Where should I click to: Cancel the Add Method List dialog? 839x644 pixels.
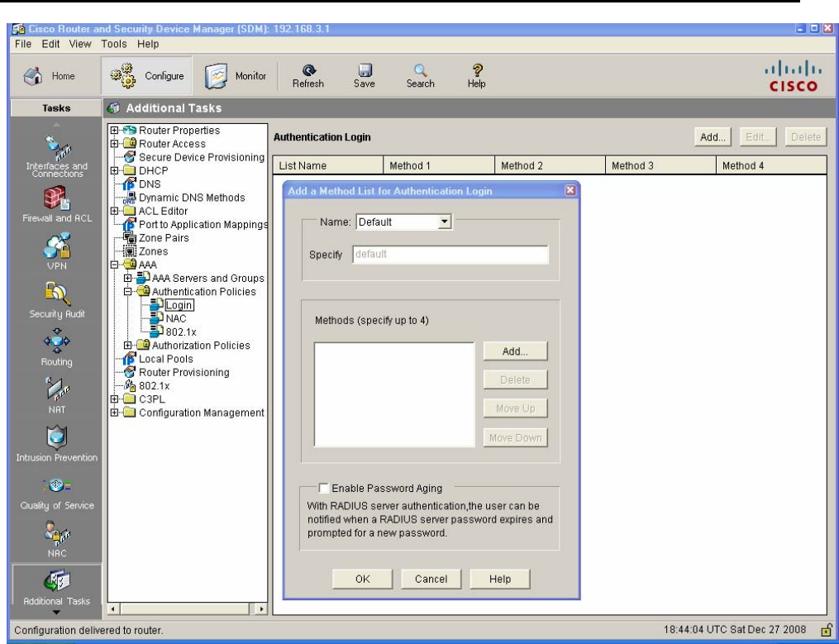(x=431, y=579)
